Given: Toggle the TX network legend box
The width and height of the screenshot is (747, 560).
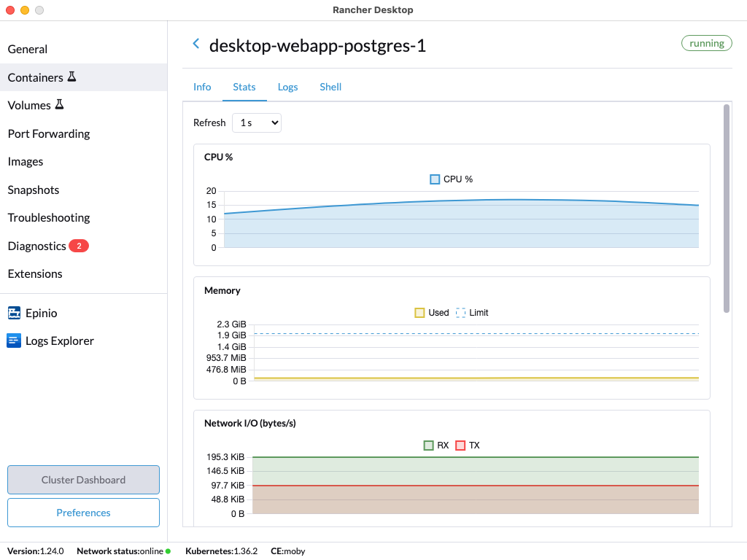Looking at the screenshot, I should 460,446.
